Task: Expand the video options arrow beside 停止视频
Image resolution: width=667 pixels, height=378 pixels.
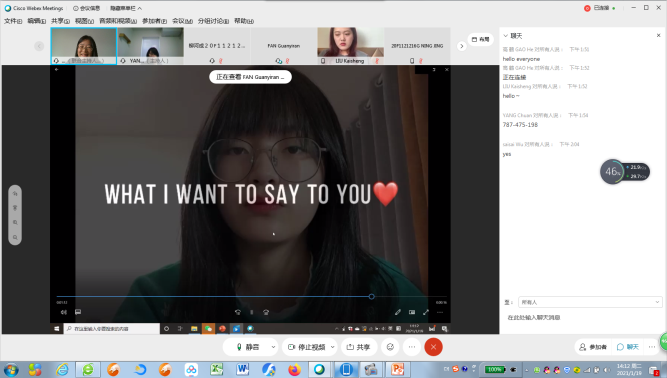Action: click(333, 347)
